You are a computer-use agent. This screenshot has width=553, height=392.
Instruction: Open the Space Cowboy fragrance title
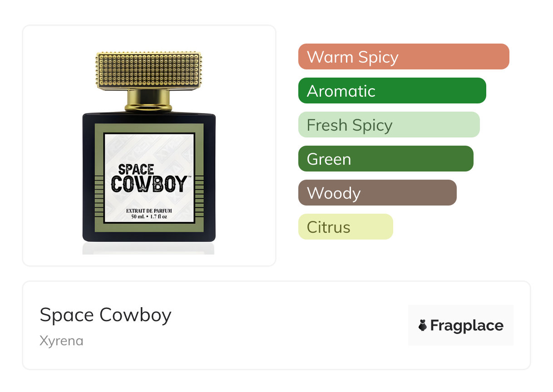pos(105,314)
